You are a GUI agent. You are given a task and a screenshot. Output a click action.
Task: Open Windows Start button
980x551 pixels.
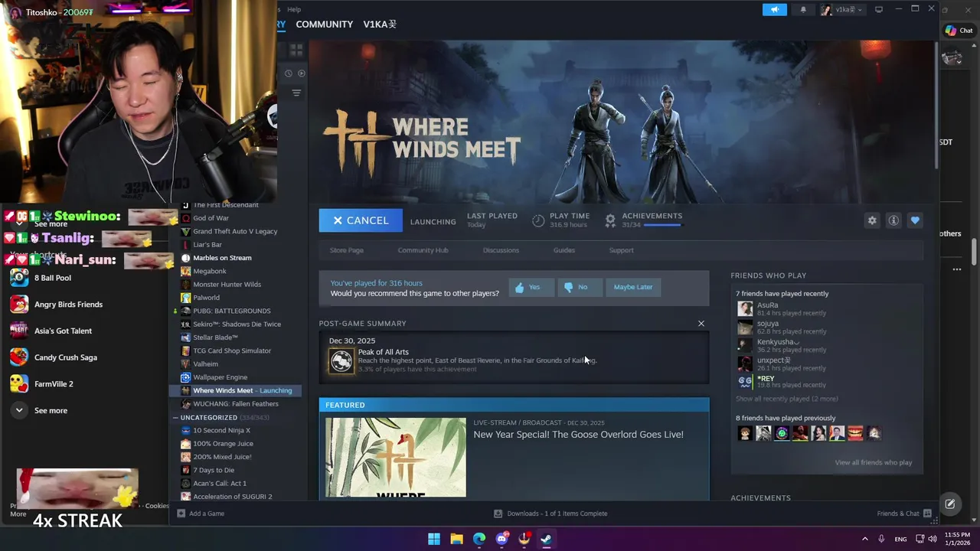434,539
